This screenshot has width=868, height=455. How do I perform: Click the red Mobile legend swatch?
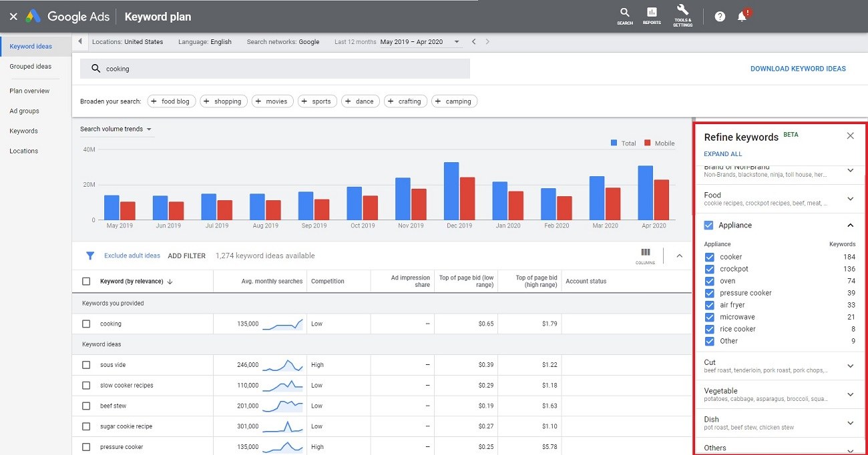(648, 143)
